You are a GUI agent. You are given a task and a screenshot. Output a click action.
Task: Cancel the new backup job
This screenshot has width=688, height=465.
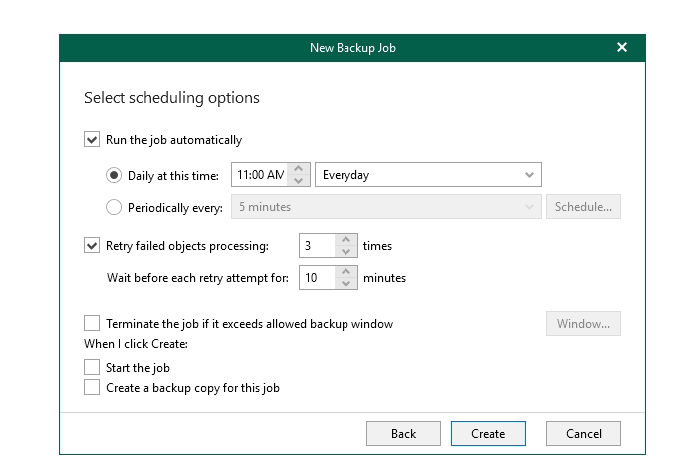coord(583,433)
